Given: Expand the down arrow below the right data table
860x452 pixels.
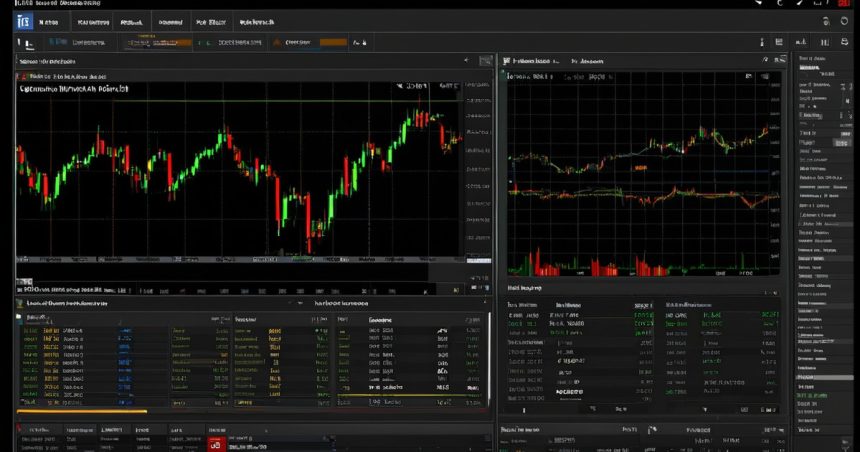Looking at the screenshot, I should pyautogui.click(x=705, y=410).
